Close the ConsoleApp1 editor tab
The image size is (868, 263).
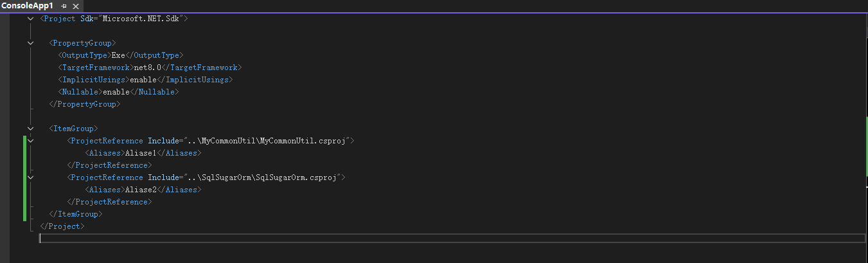pos(75,6)
